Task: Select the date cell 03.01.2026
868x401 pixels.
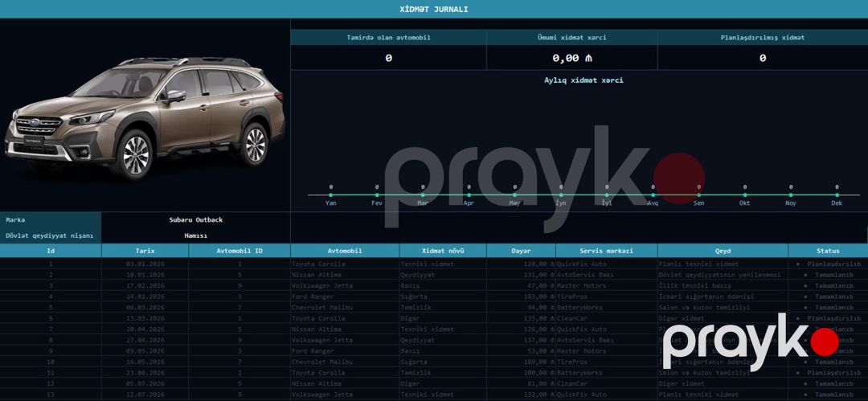Action: [x=145, y=264]
